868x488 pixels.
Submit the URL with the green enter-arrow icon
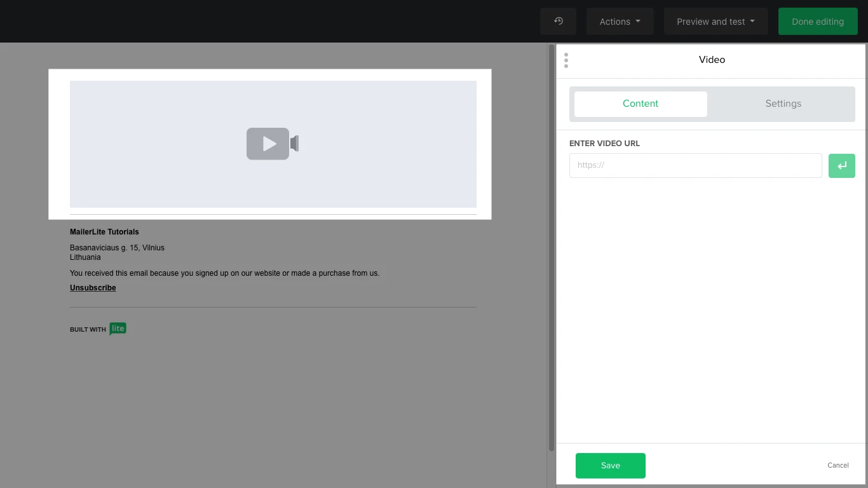pos(841,166)
